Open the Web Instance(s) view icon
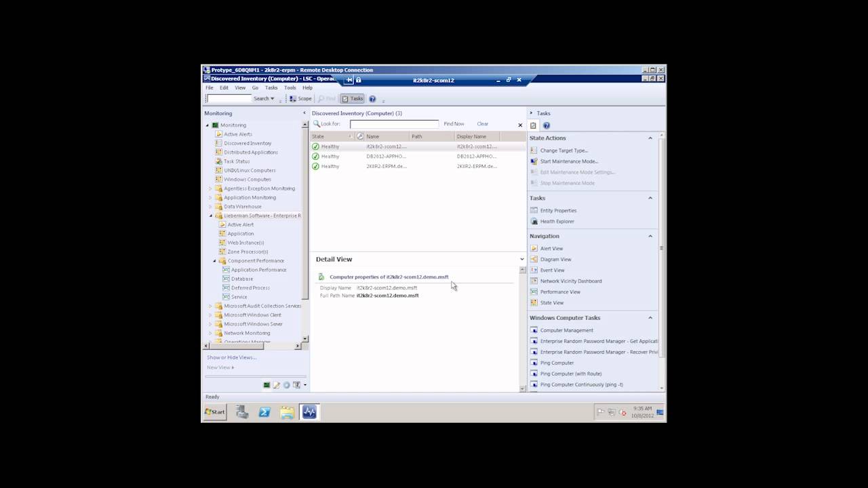 tap(222, 243)
